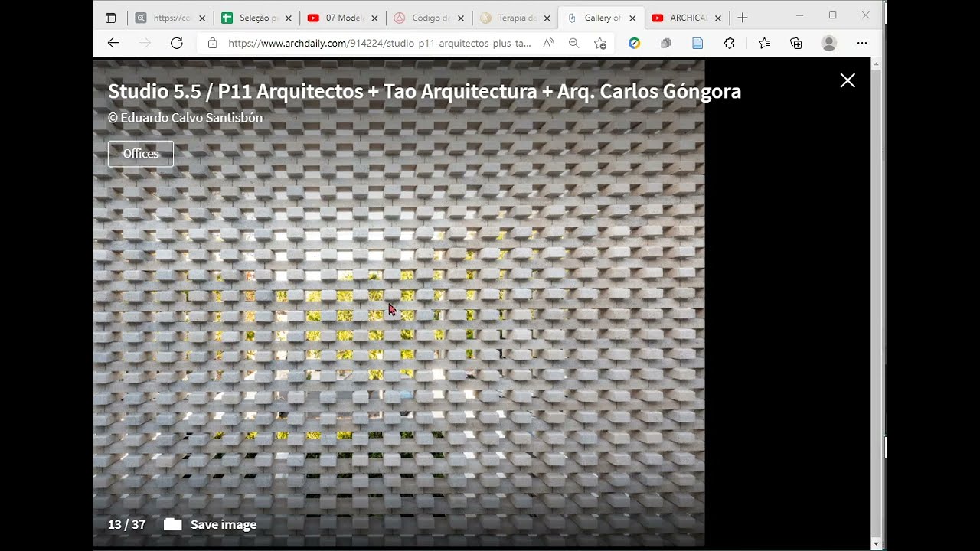Save image to folder
Image resolution: width=980 pixels, height=551 pixels.
pyautogui.click(x=210, y=524)
